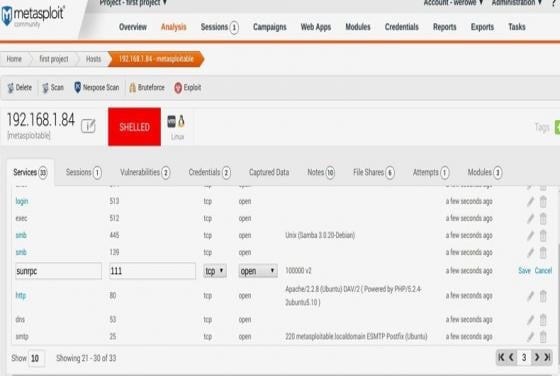Open the tcp protocol dropdown

[x=215, y=271]
